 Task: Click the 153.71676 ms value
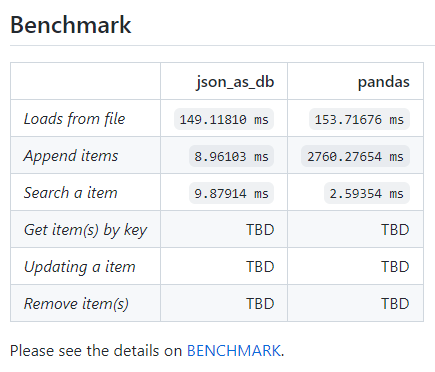point(359,119)
